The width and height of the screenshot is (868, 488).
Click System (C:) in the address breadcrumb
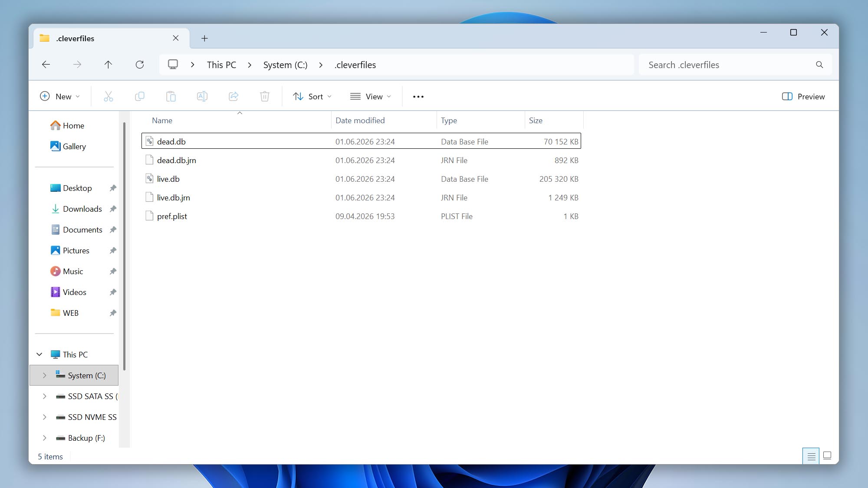coord(285,65)
